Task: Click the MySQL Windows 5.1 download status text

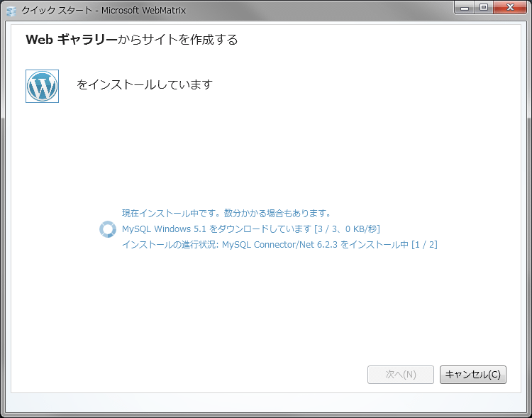Action: coord(250,229)
